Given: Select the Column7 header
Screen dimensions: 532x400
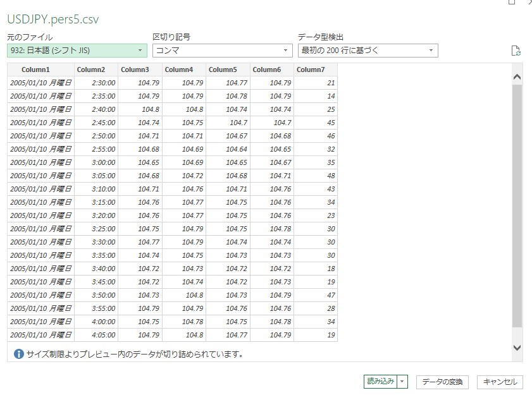Looking at the screenshot, I should 316,70.
